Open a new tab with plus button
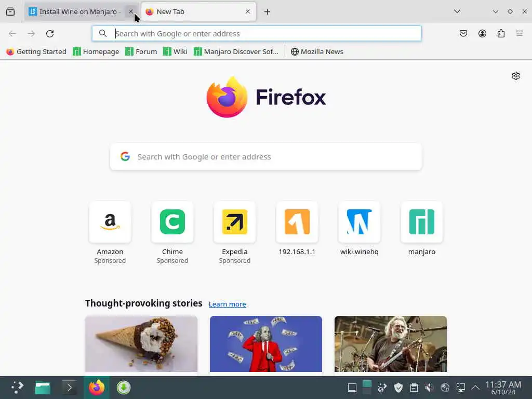This screenshot has height=399, width=532. (268, 12)
